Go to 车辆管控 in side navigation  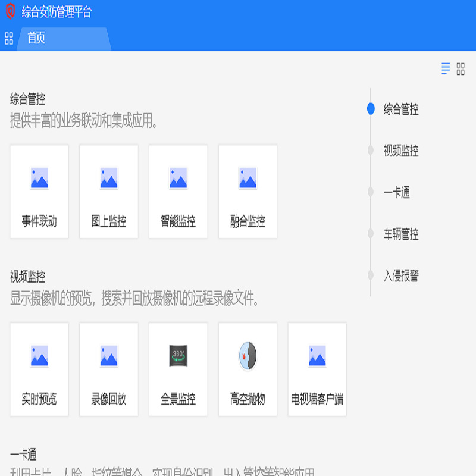click(400, 234)
